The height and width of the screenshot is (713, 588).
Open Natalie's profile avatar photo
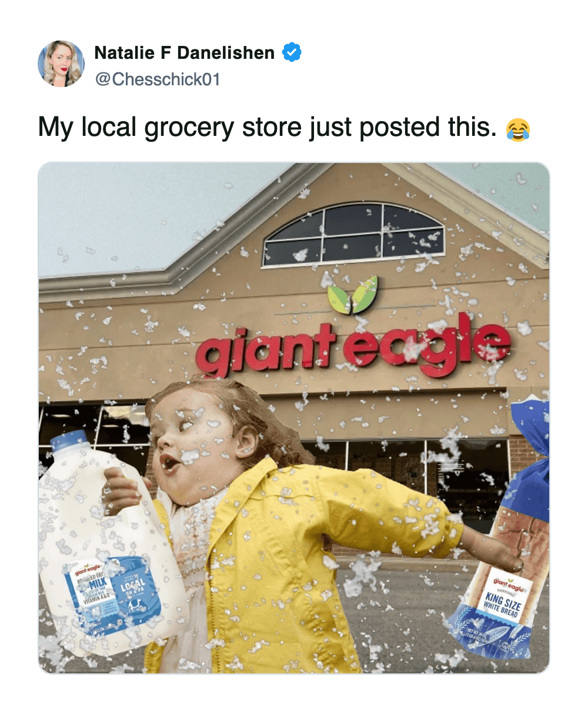click(x=61, y=64)
